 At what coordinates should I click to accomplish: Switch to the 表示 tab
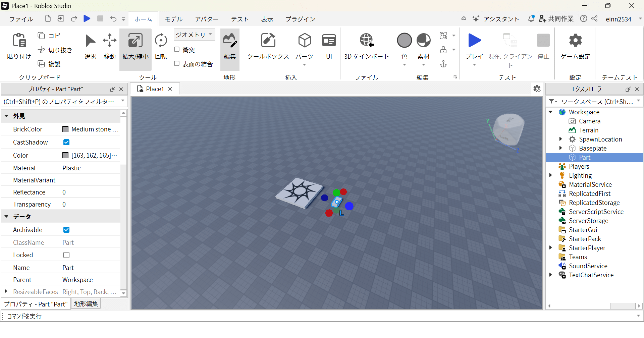pyautogui.click(x=267, y=19)
